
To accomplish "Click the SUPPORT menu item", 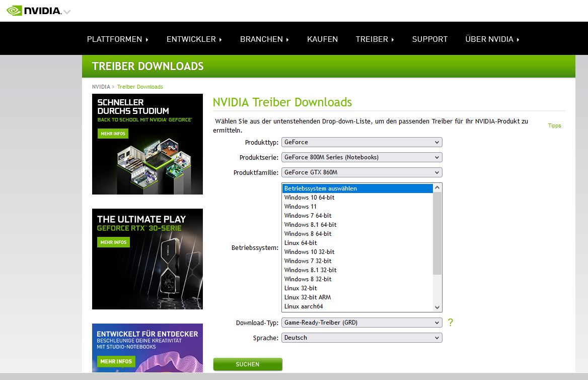I will [x=430, y=39].
